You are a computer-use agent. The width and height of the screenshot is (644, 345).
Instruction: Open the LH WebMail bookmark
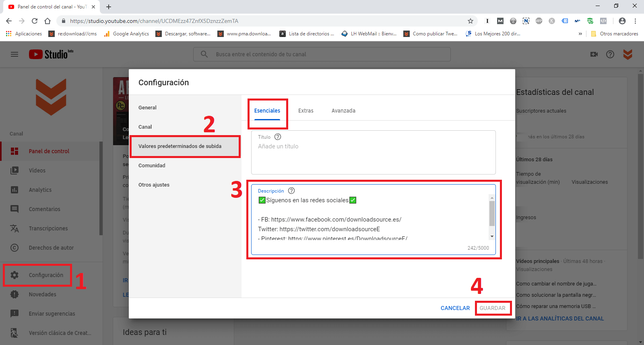tap(369, 34)
